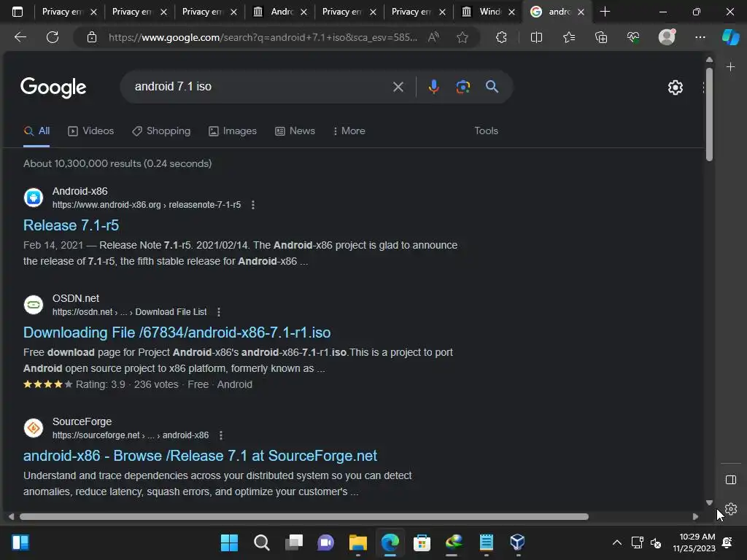Viewport: 747px width, 560px height.
Task: Open the Edge profile avatar
Action: (x=667, y=37)
